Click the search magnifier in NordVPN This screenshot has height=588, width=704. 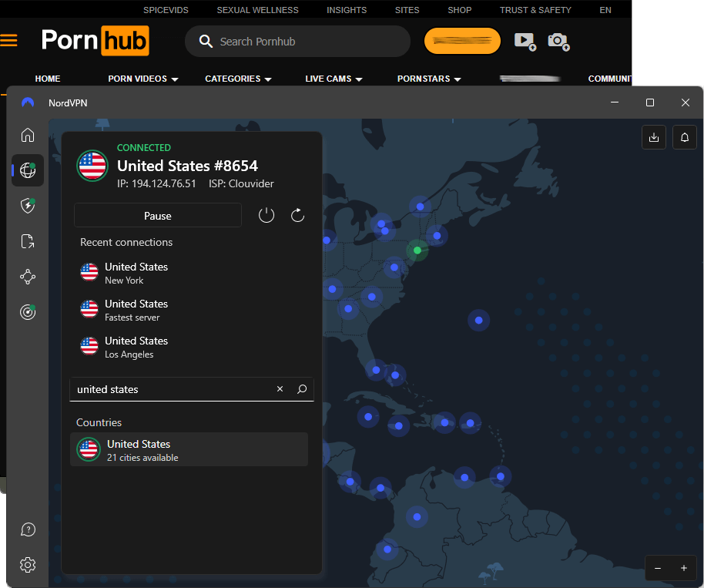(x=302, y=389)
